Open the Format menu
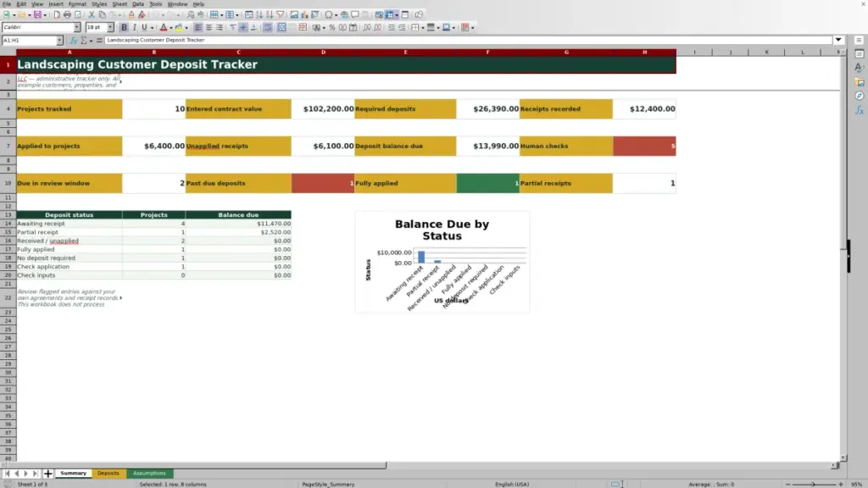 [77, 4]
